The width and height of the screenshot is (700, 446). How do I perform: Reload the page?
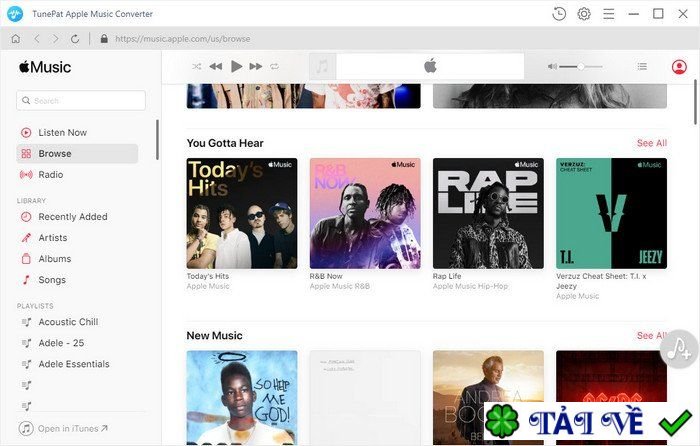75,39
